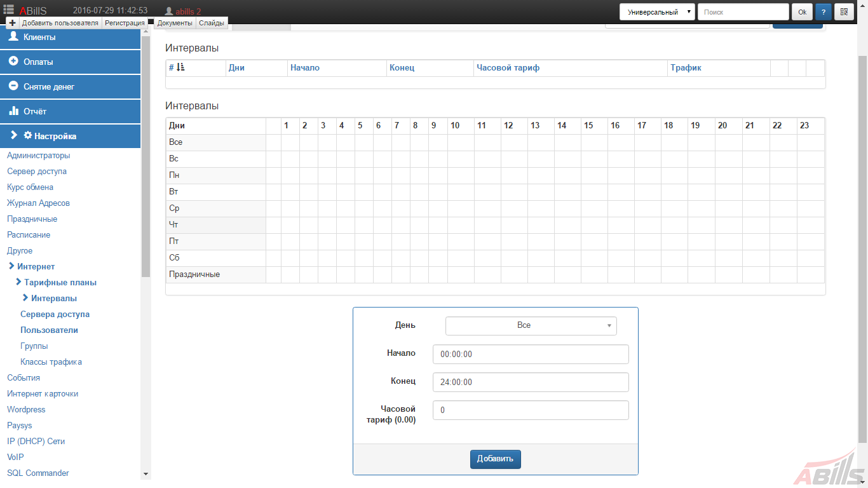The height and width of the screenshot is (488, 868).
Task: Click the sidebar vertical scrollbar
Action: point(146,158)
